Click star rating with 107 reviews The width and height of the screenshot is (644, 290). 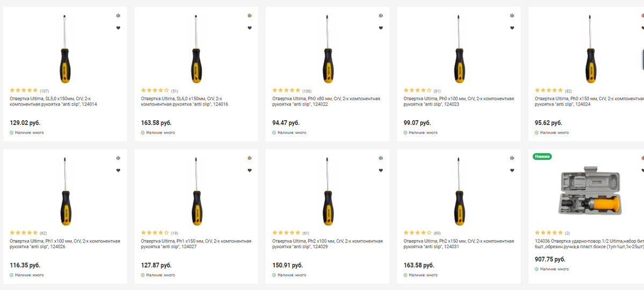pos(29,91)
